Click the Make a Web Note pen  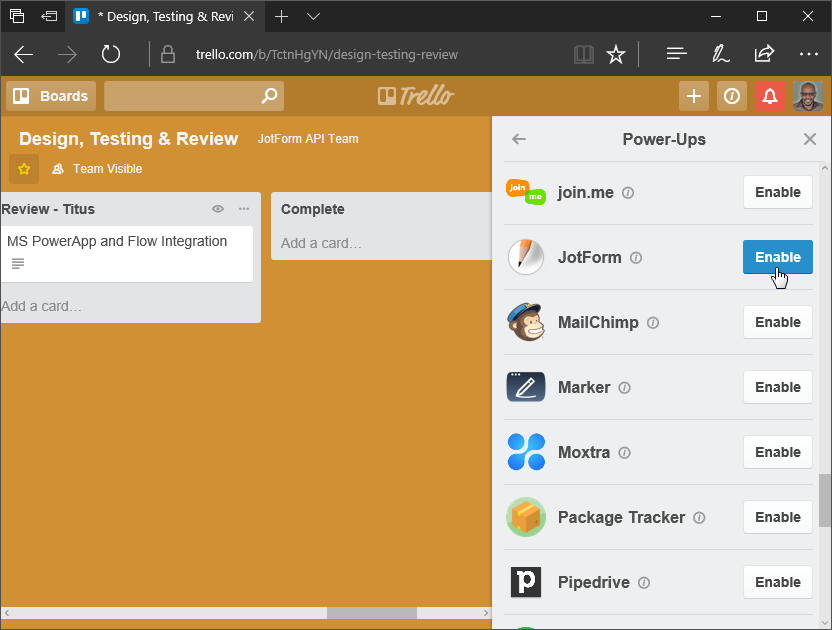coord(720,54)
